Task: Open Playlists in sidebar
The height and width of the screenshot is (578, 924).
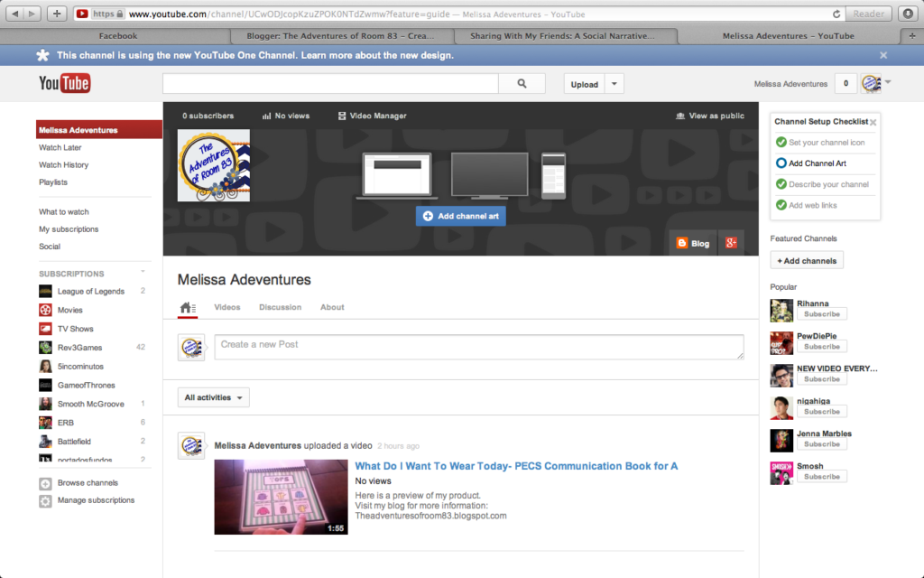Action: point(53,182)
